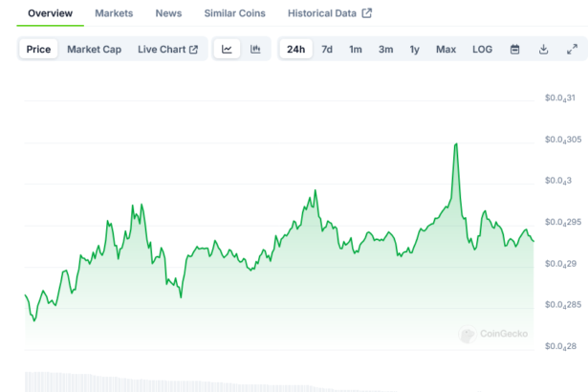The height and width of the screenshot is (392, 588).
Task: Open Live Chart in external window
Action: coord(167,50)
